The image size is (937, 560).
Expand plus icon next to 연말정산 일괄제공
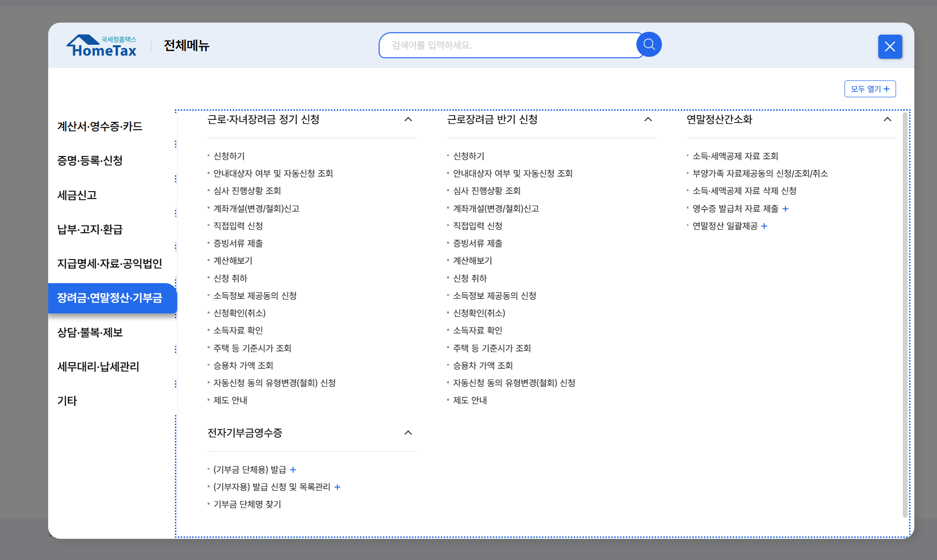point(764,226)
